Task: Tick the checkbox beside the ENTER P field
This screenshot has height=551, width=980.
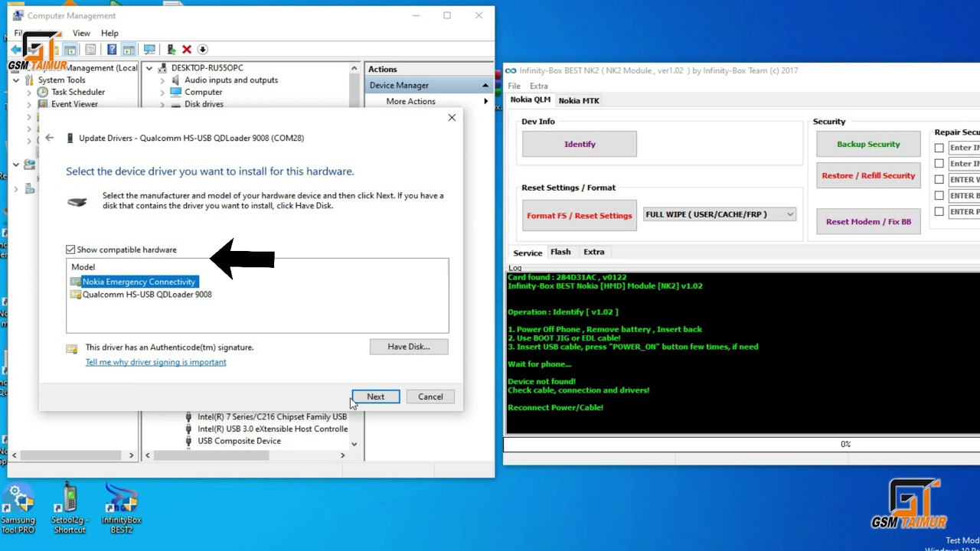Action: (x=939, y=212)
